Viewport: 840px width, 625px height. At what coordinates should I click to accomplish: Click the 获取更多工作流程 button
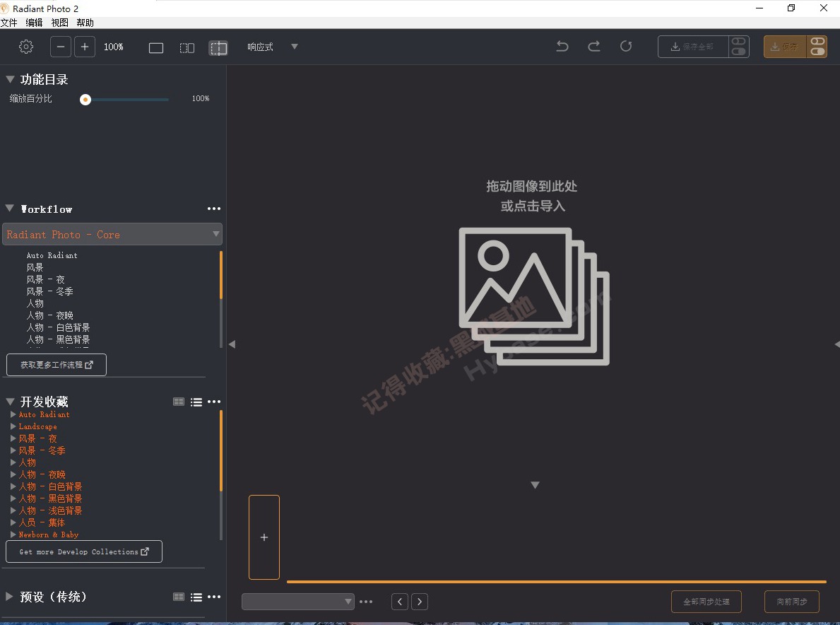[57, 365]
